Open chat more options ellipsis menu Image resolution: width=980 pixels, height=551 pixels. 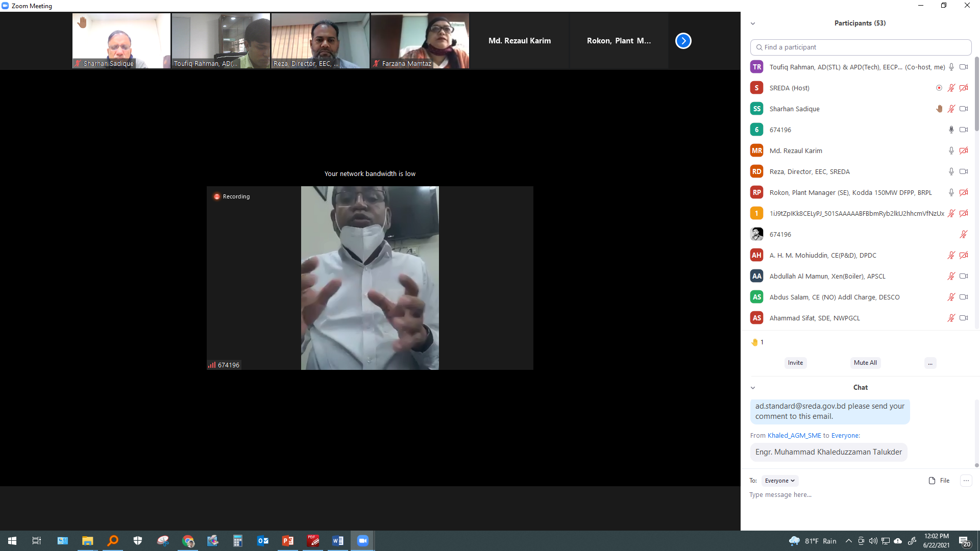(966, 481)
